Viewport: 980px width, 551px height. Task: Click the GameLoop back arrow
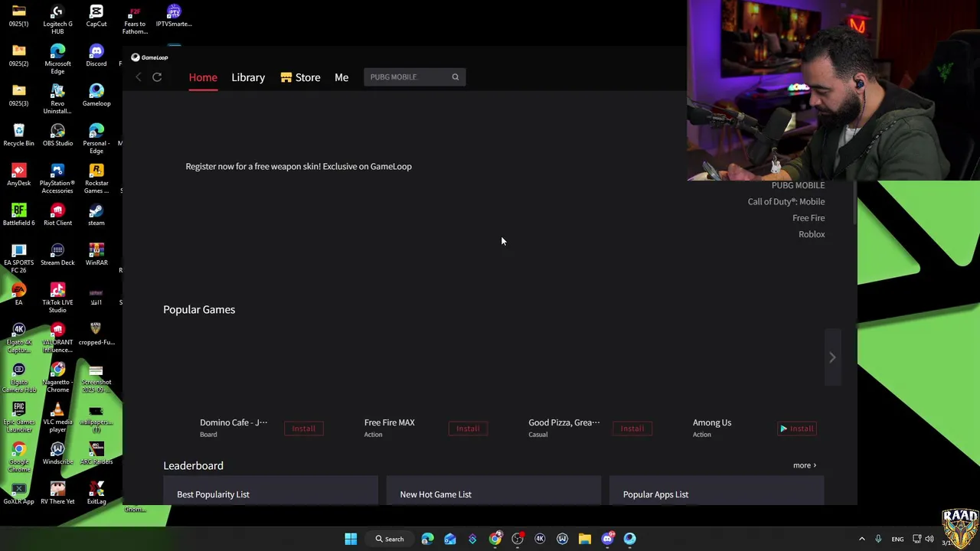(139, 77)
